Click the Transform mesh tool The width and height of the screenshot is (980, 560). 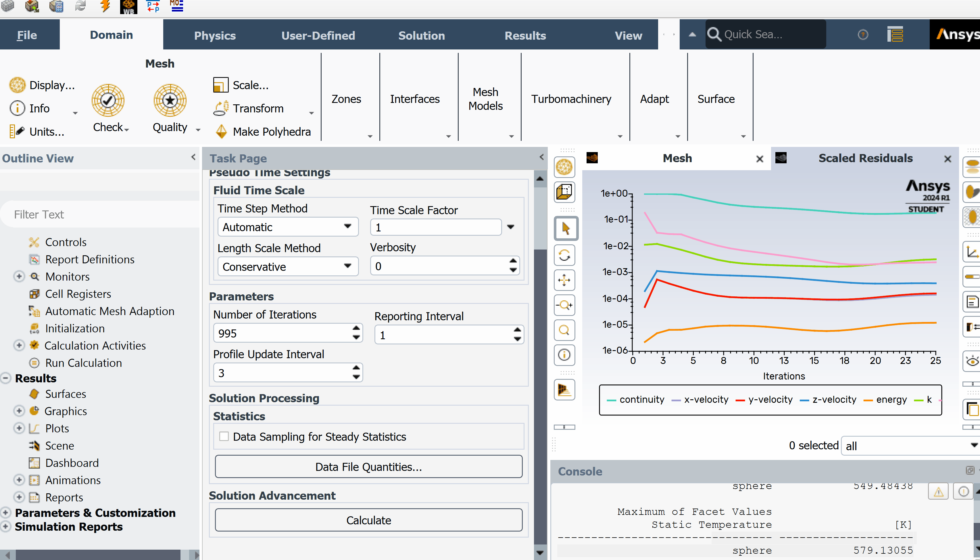[249, 108]
